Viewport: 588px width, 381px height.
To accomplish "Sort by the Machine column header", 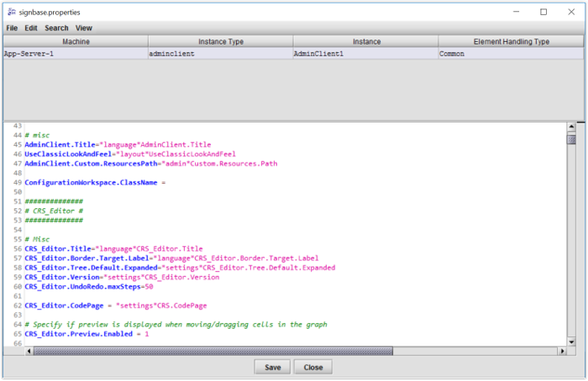I will (76, 41).
